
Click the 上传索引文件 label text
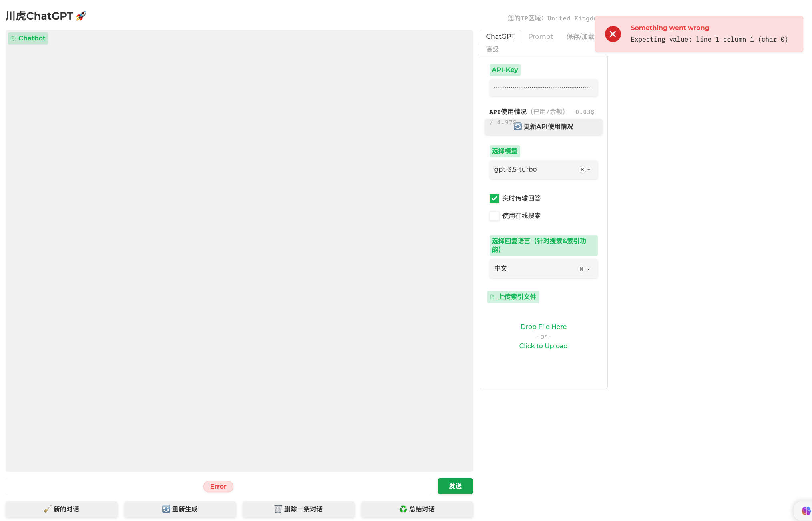517,297
